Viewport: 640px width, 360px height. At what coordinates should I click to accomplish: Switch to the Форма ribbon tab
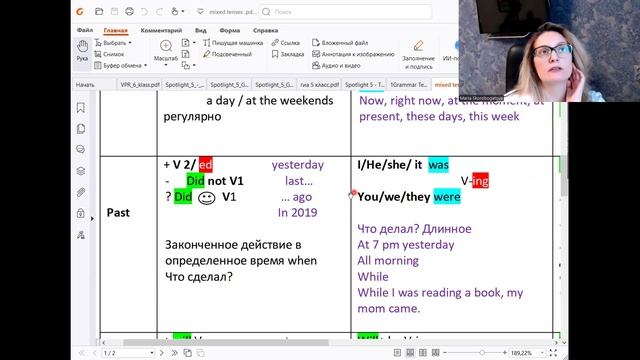point(229,30)
